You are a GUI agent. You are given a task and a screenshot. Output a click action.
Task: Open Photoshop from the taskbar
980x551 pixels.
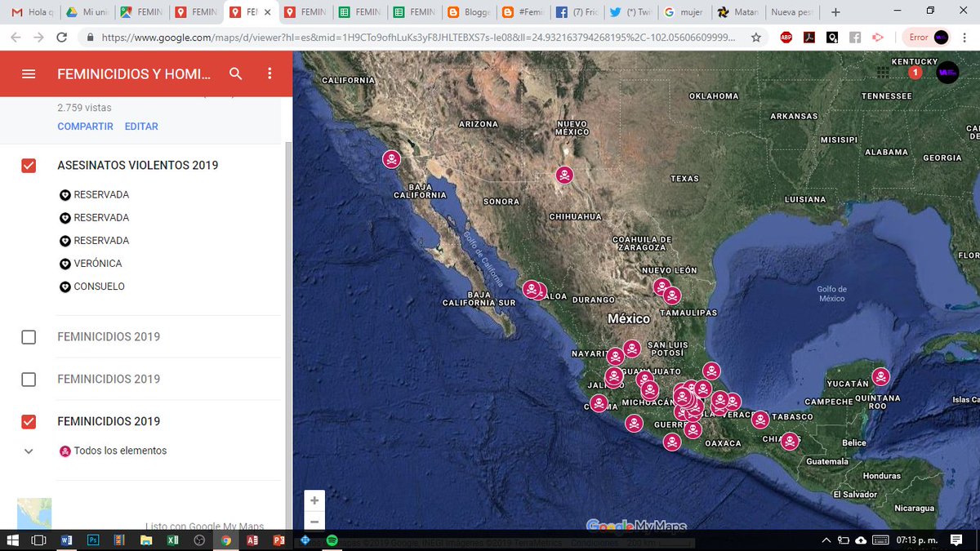click(x=93, y=540)
